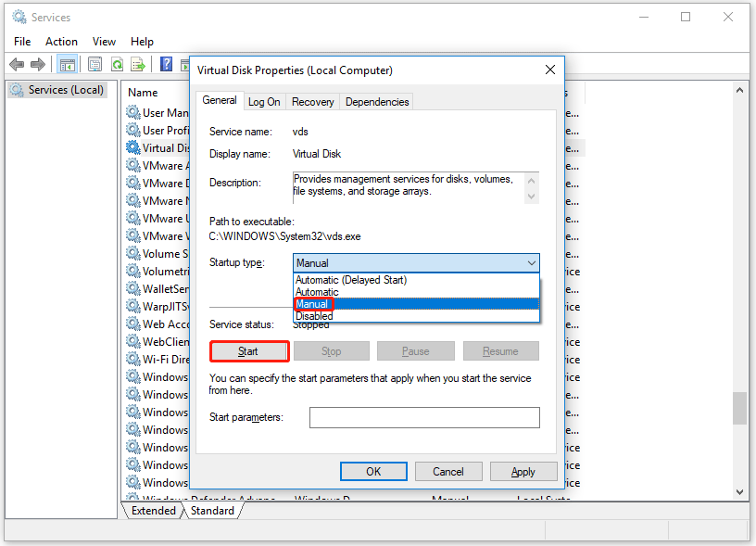Click the blue Help question mark icon

[x=166, y=64]
